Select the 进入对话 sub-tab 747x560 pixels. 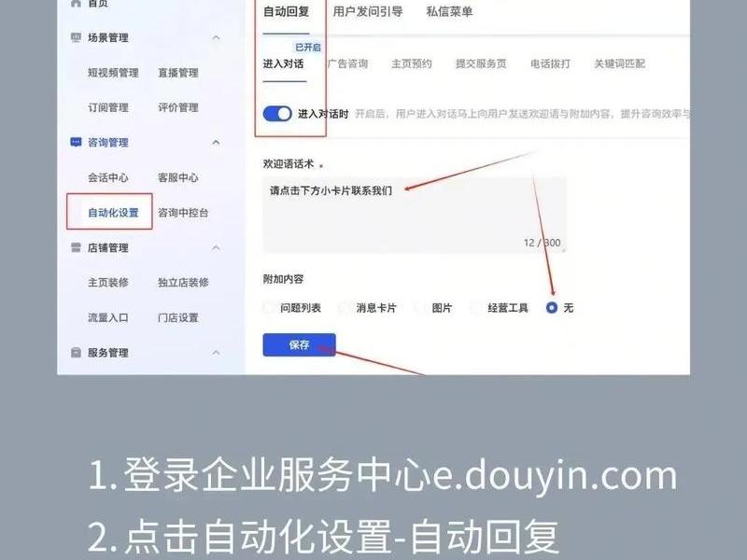coord(283,63)
